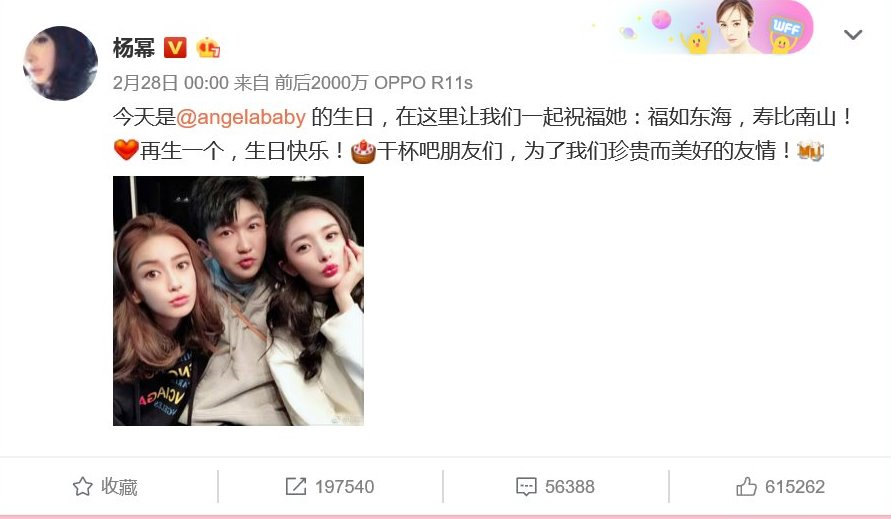The width and height of the screenshot is (891, 519).
Task: Open comments via speech bubble icon
Action: coord(526,487)
